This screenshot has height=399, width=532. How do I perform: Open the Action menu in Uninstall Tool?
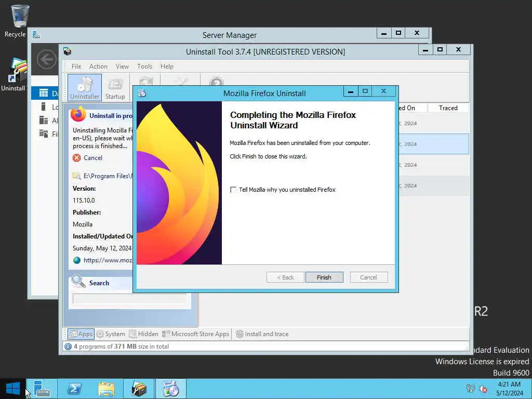point(98,66)
